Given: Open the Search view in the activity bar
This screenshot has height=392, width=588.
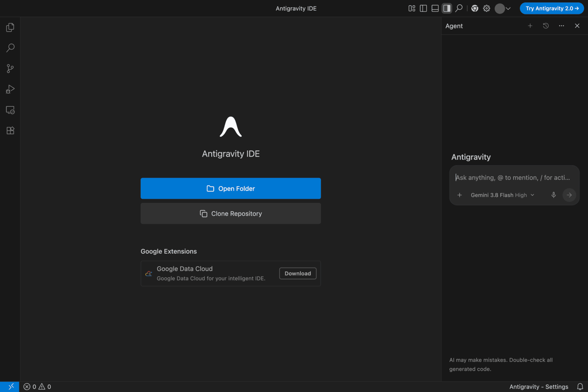Looking at the screenshot, I should pos(10,48).
